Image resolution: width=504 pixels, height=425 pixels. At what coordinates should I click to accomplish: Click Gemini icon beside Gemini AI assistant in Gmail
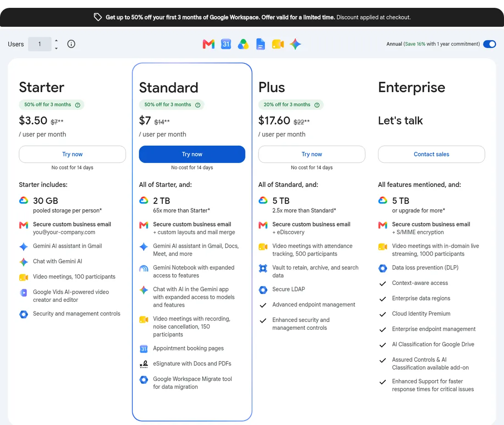[24, 246]
